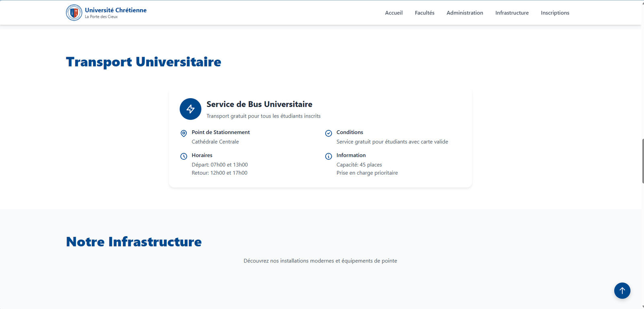Navigate to the Infrastructure nav link
This screenshot has height=309, width=644.
512,13
